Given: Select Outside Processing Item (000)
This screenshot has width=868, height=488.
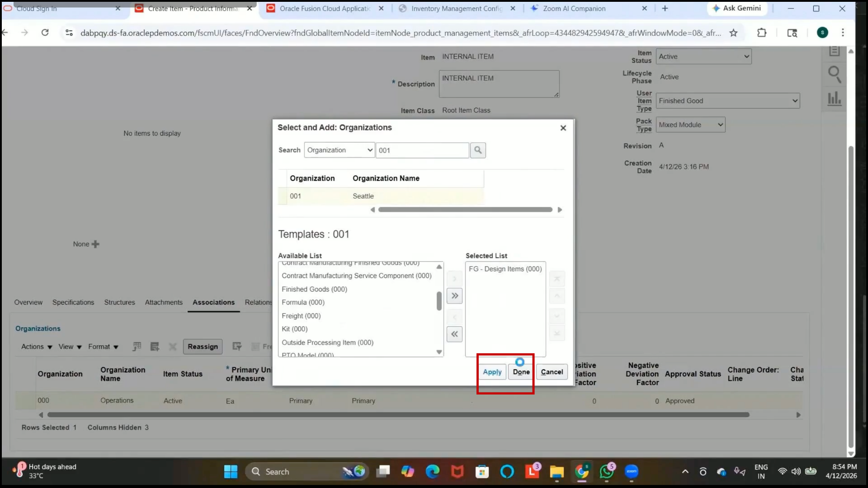Looking at the screenshot, I should pos(327,343).
